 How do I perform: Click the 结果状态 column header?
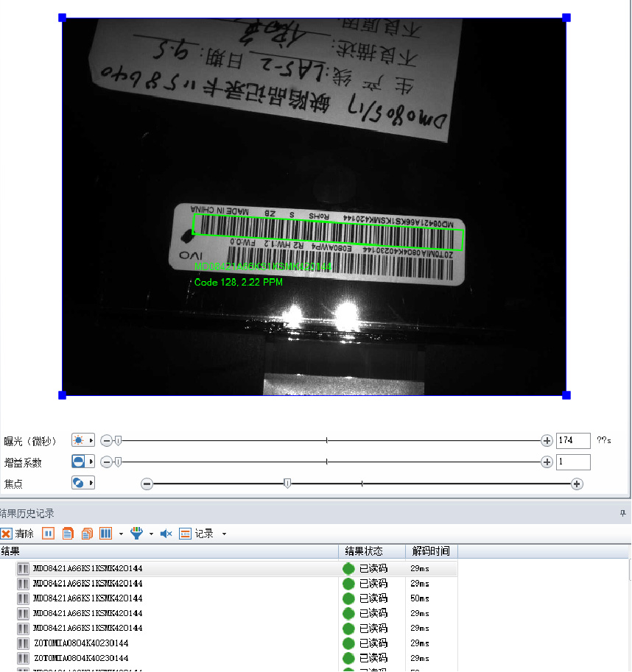pyautogui.click(x=372, y=551)
